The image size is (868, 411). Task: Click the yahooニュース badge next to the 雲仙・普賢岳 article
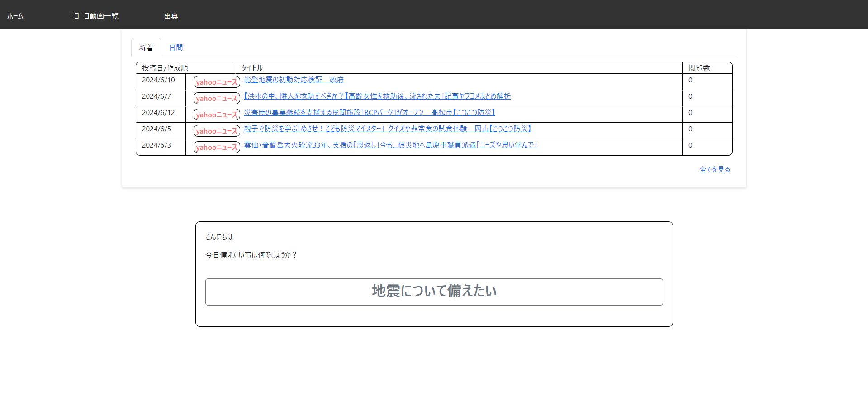216,147
